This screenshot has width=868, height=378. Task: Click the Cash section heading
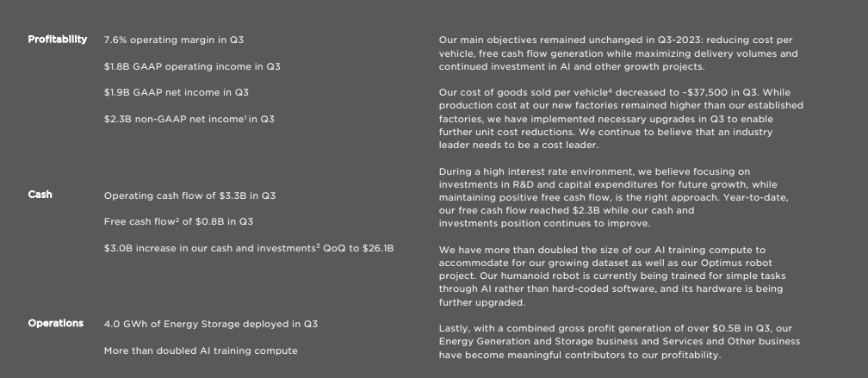point(40,195)
